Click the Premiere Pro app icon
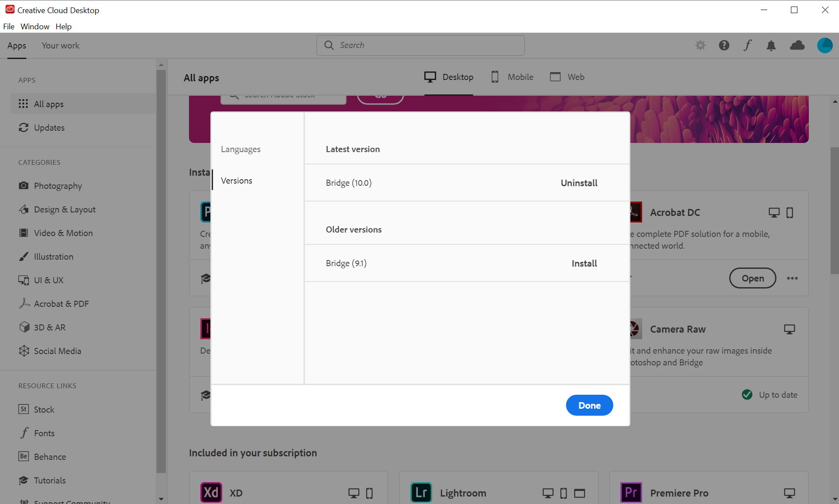This screenshot has height=504, width=839. [630, 492]
